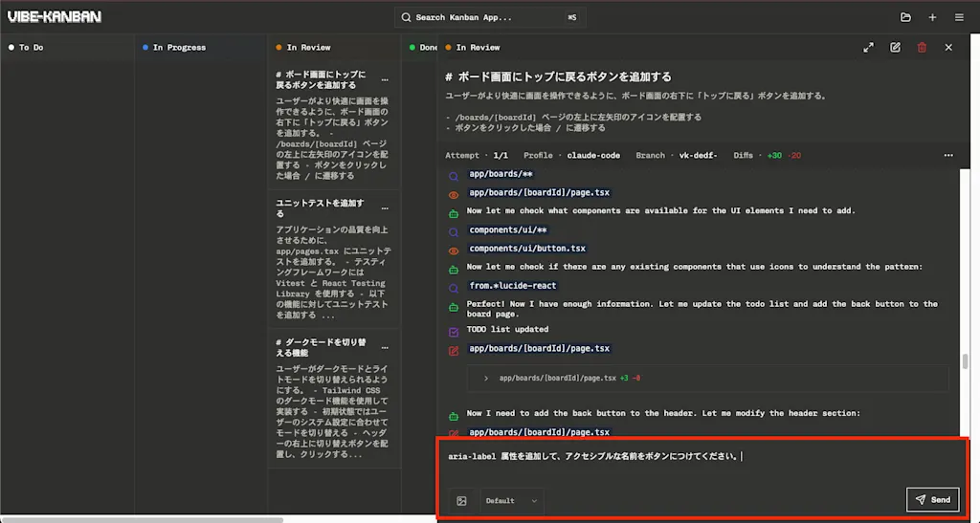The image size is (980, 523).
Task: Open the hamburger menu icon
Action: (959, 17)
